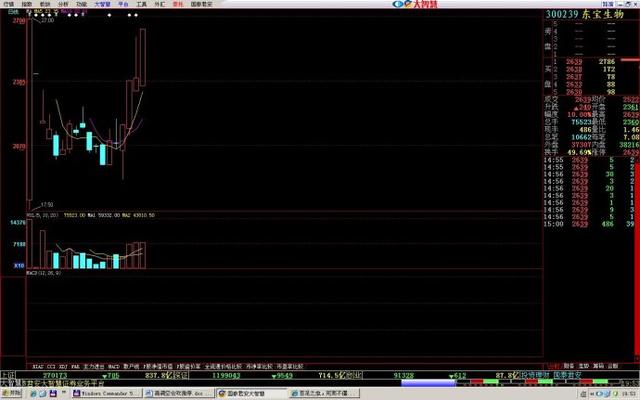The image size is (640, 400).
Task: Open the blue 大智慧 menu
Action: tap(102, 4)
